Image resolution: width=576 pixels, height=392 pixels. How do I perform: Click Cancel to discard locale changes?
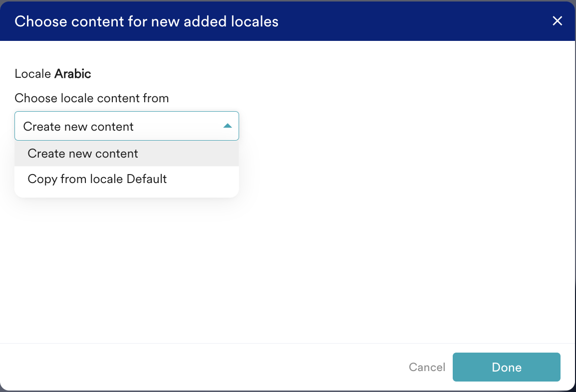click(427, 368)
